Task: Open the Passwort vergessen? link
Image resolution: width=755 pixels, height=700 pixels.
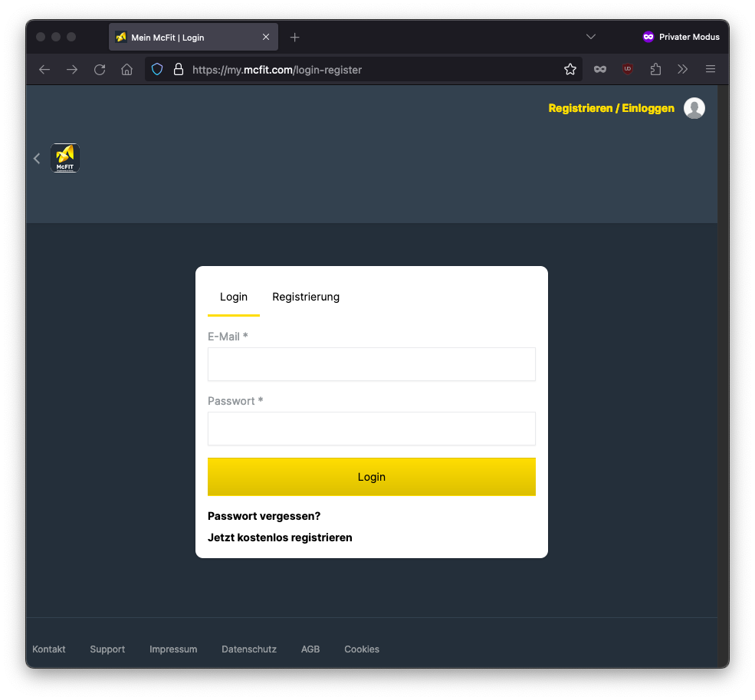Action: pos(264,516)
